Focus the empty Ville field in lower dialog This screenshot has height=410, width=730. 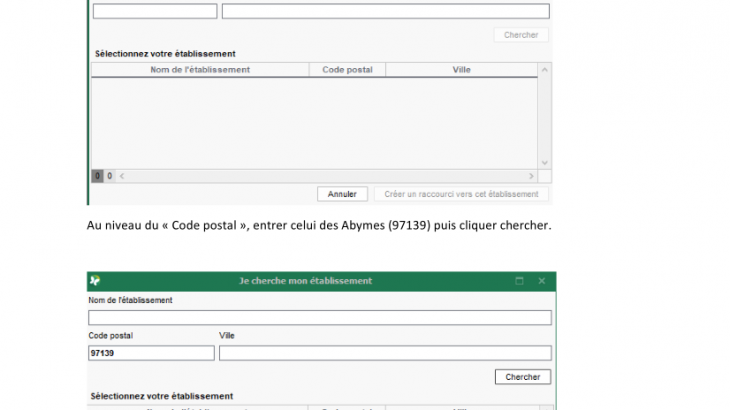(385, 353)
